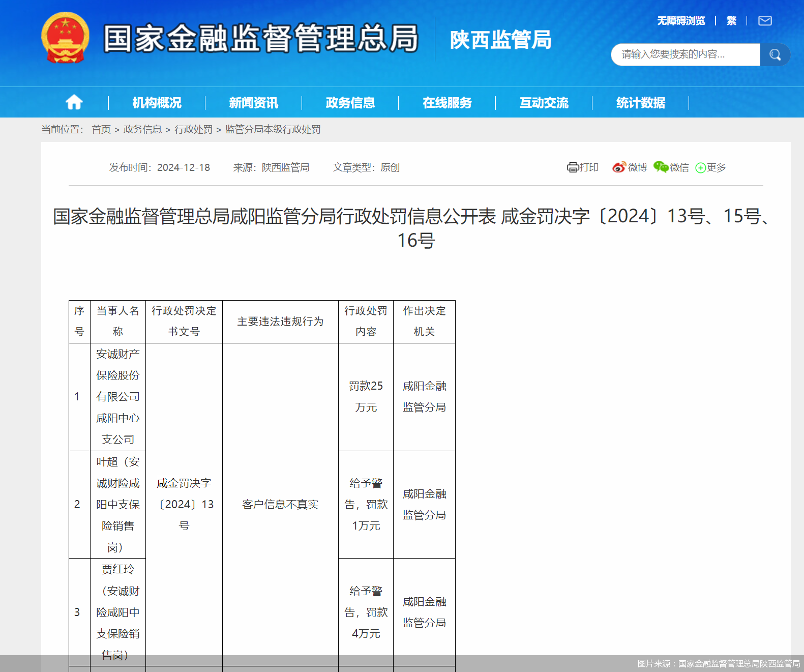804x672 pixels.
Task: Click the 微博 share label
Action: [637, 167]
